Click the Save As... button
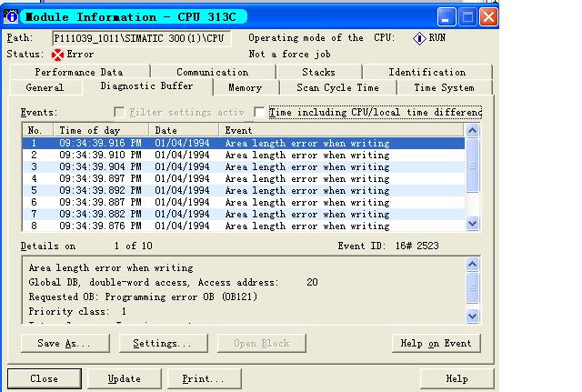Image resolution: width=582 pixels, height=392 pixels. tap(65, 344)
